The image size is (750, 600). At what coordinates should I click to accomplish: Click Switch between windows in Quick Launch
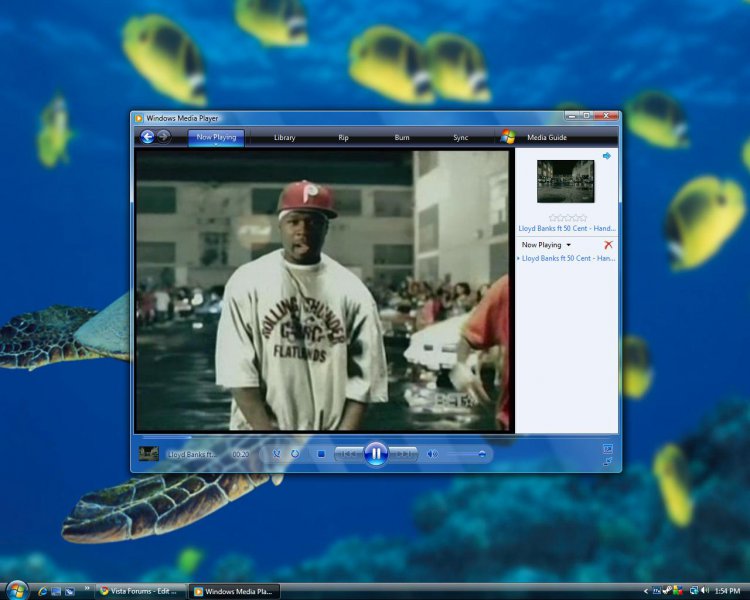coord(70,591)
